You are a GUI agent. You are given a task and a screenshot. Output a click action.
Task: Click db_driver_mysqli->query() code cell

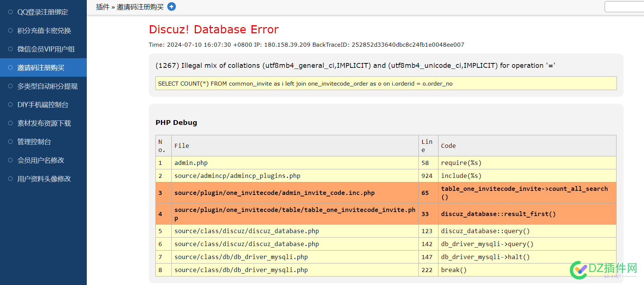click(527, 244)
